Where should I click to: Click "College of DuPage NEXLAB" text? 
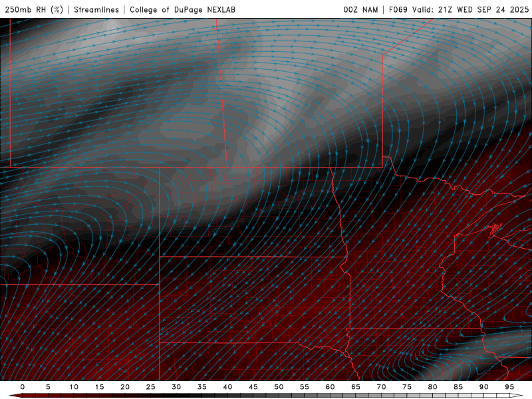coord(182,10)
